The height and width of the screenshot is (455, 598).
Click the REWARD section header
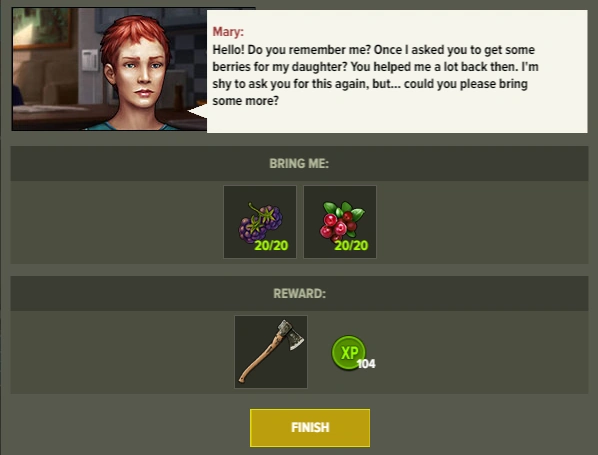click(x=299, y=293)
